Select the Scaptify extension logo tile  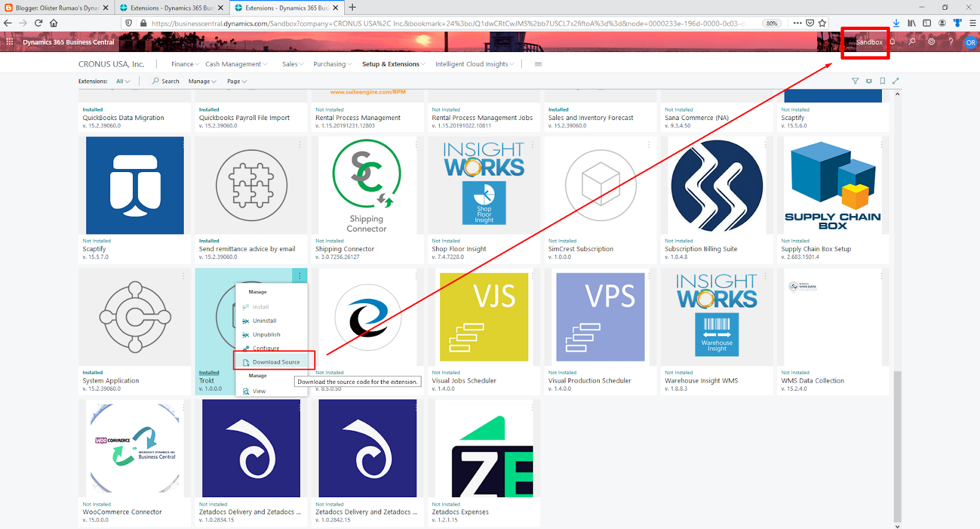pos(135,186)
